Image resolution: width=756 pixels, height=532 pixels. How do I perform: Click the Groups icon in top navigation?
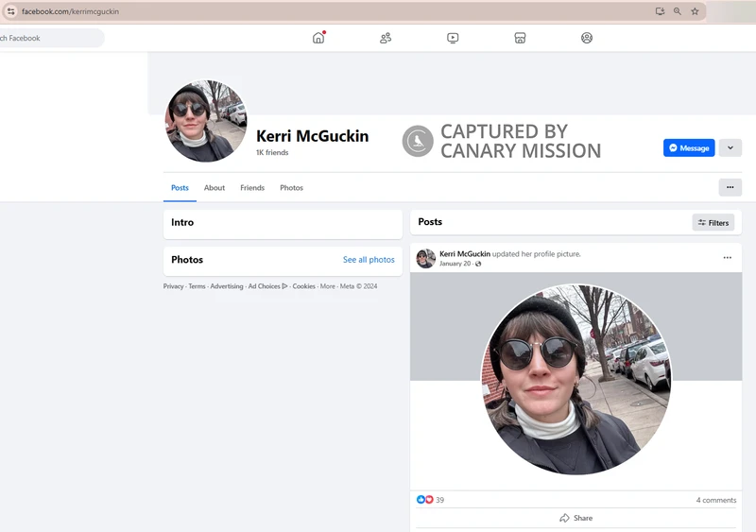pos(587,38)
